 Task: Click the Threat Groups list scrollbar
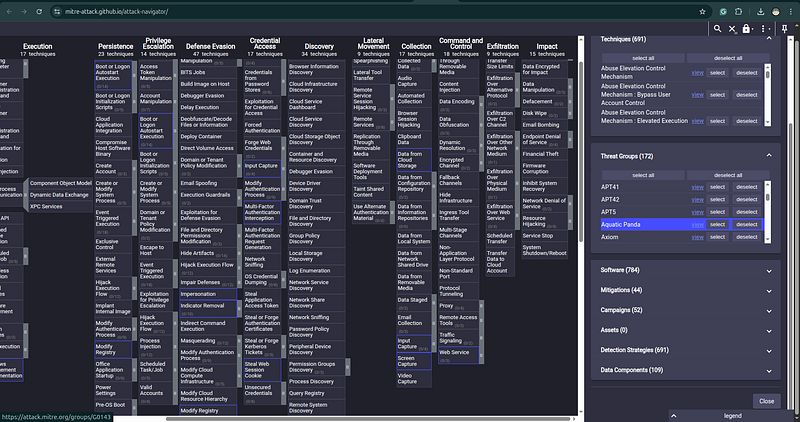tap(767, 195)
